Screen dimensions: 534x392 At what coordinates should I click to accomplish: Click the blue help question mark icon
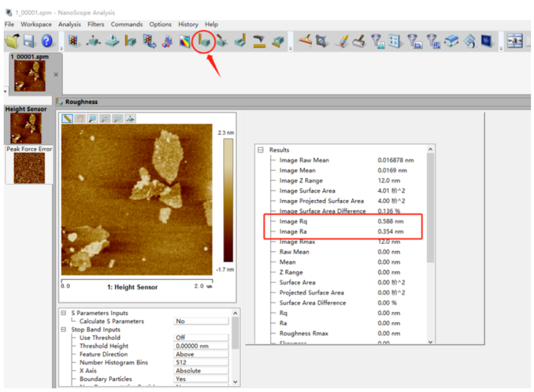[46, 41]
